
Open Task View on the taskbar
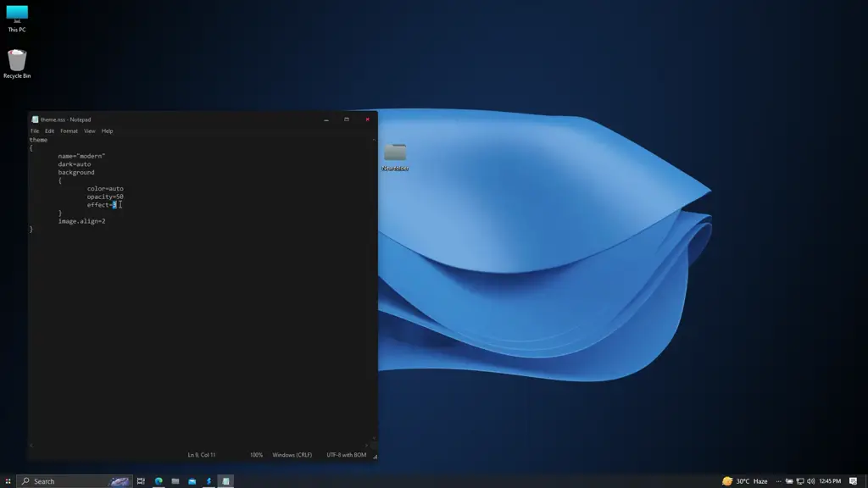140,481
